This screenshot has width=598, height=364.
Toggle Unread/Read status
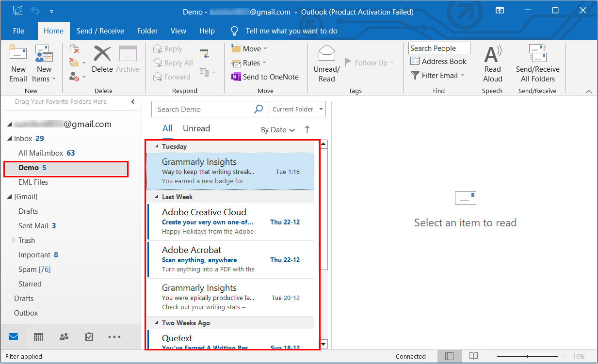pyautogui.click(x=327, y=63)
